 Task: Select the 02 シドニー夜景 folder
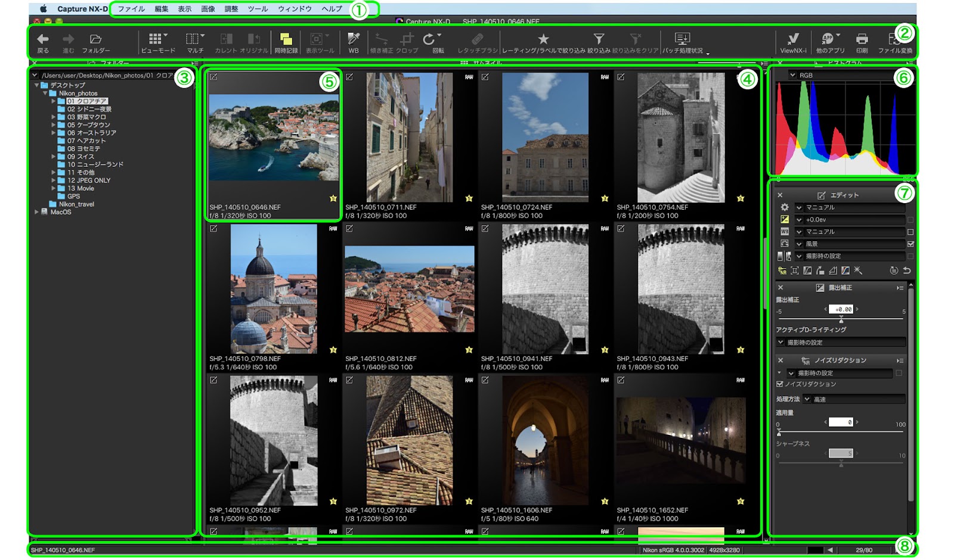point(89,109)
